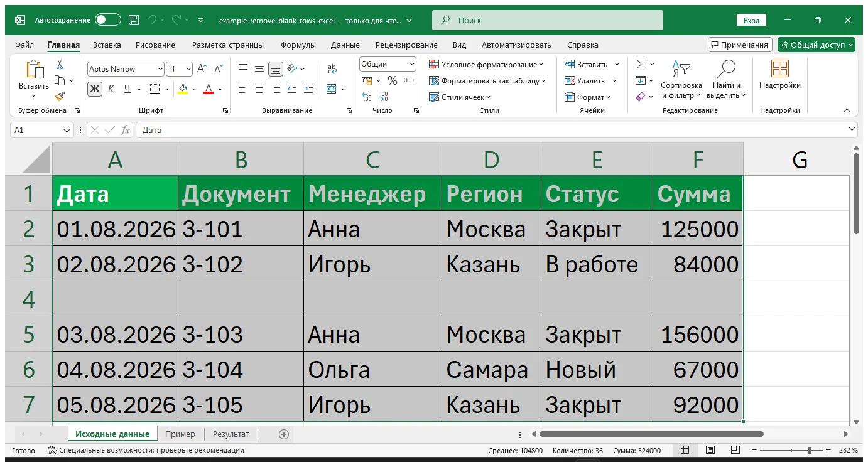Image resolution: width=868 pixels, height=462 pixels.
Task: Open Сортировка и фильтр dropdown
Action: click(x=681, y=80)
